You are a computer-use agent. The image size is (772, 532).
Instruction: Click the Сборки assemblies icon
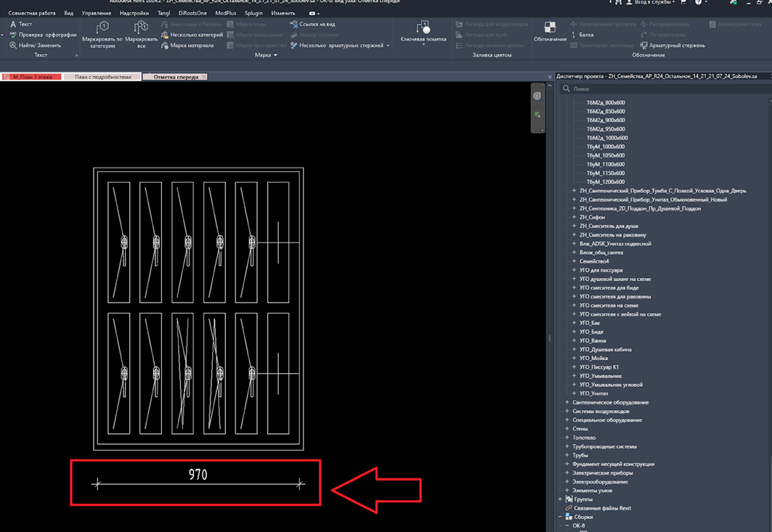click(569, 517)
